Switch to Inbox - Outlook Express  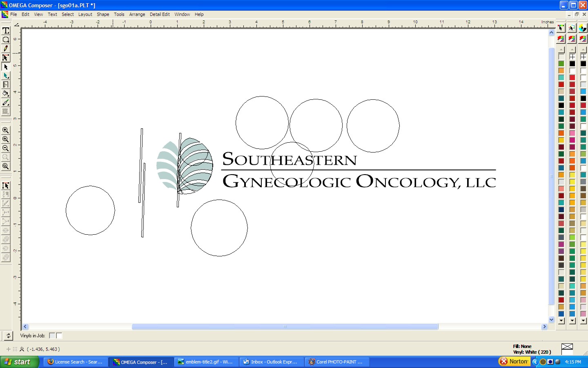coord(272,362)
